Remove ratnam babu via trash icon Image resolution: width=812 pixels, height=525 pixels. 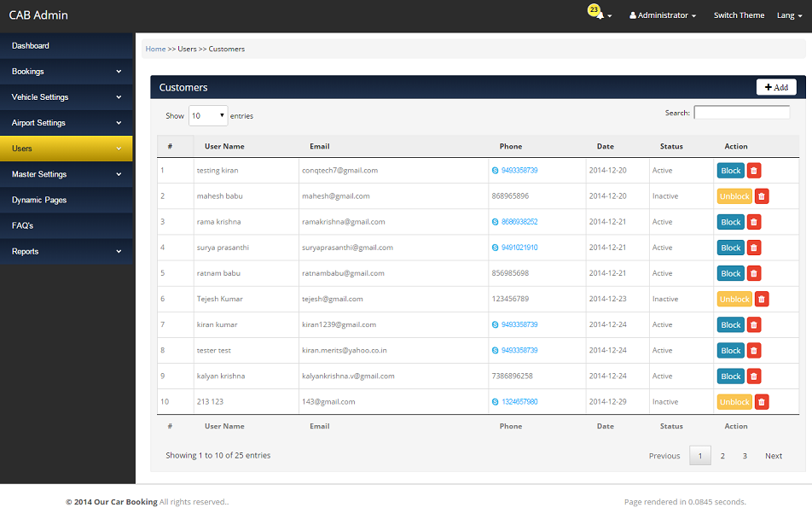point(754,273)
